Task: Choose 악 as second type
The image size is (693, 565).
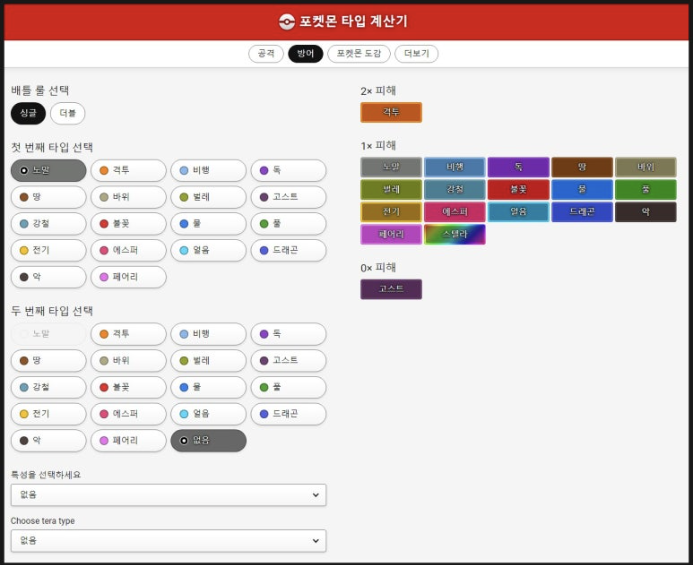Action: point(49,441)
